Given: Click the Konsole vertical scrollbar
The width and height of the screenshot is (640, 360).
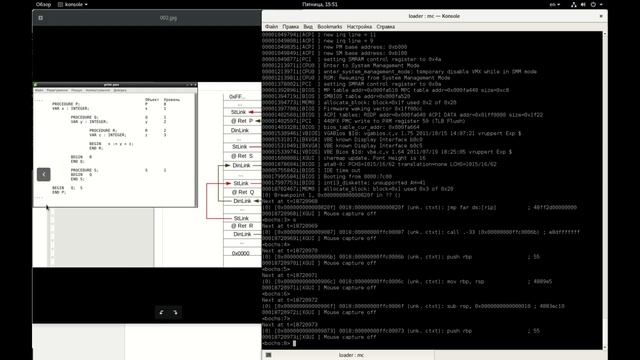Looking at the screenshot, I should pos(604,190).
